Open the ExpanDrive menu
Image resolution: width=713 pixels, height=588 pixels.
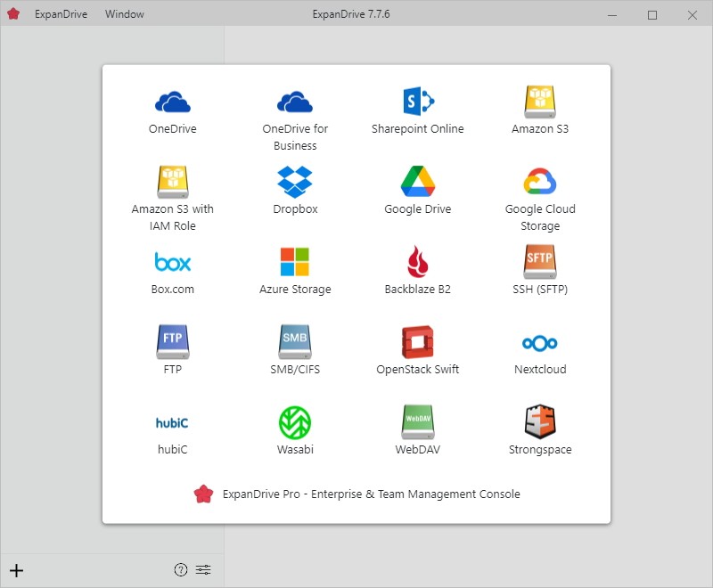61,14
